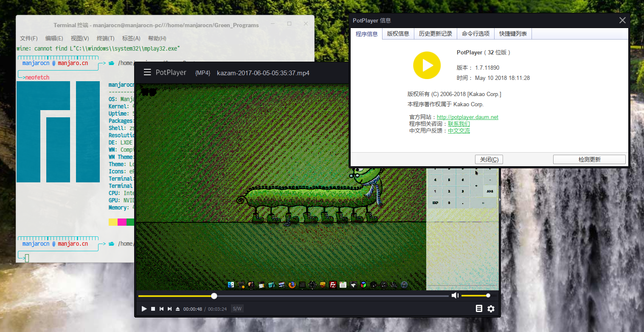Click the build time May 10 2018 18:11:28
Image resolution: width=644 pixels, height=332 pixels.
[x=493, y=78]
